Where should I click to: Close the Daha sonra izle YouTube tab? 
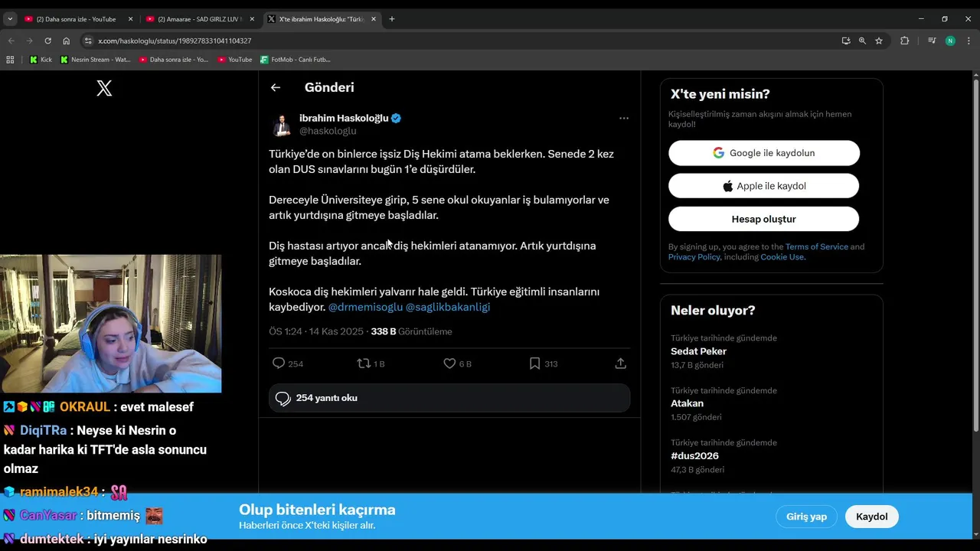click(130, 19)
